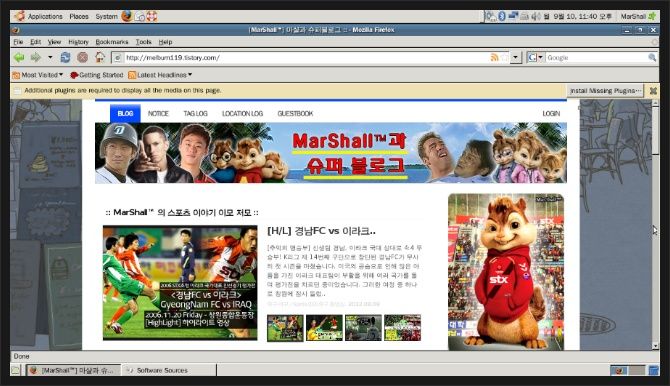Bookmark the page with the star icon
Image resolution: width=670 pixels, height=386 pixels.
coord(505,57)
